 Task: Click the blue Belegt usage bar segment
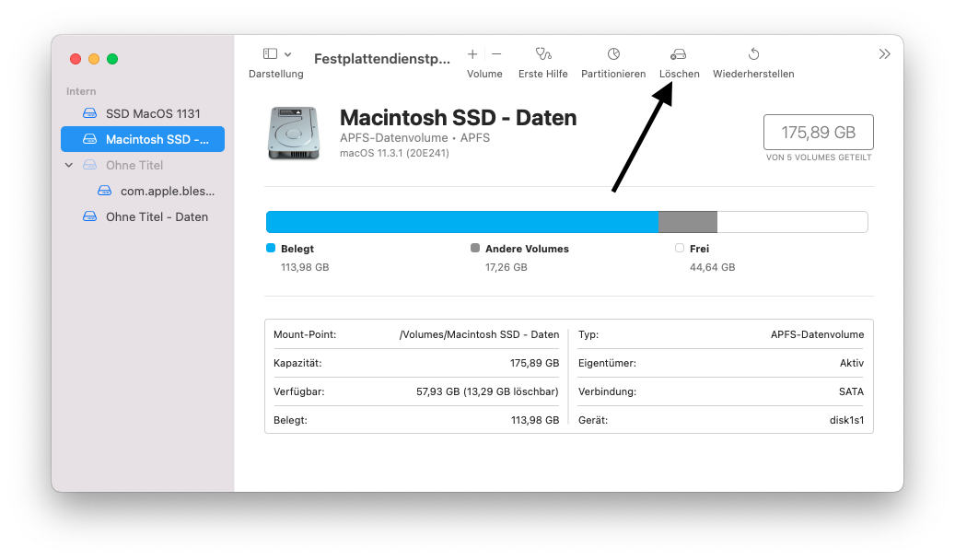click(x=462, y=222)
